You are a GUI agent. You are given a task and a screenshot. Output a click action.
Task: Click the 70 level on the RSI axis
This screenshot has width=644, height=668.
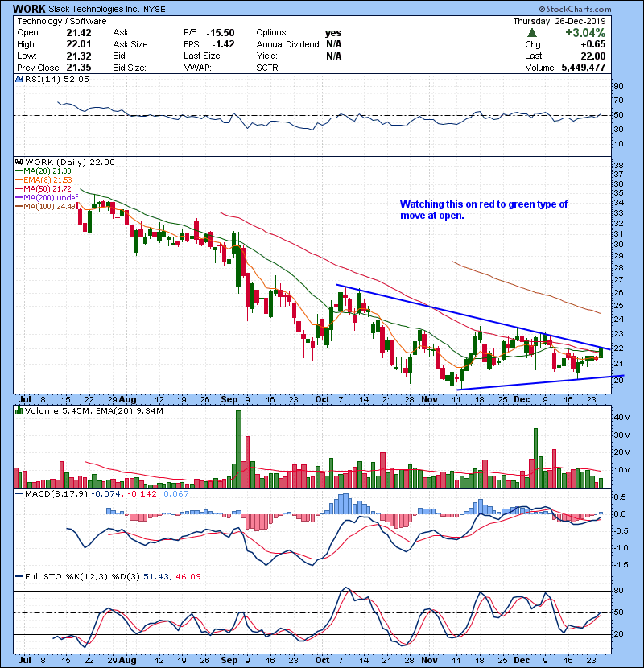[x=618, y=101]
